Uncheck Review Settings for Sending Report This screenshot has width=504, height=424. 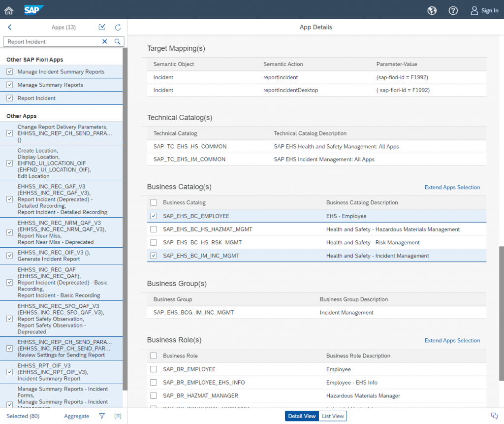[x=10, y=348]
